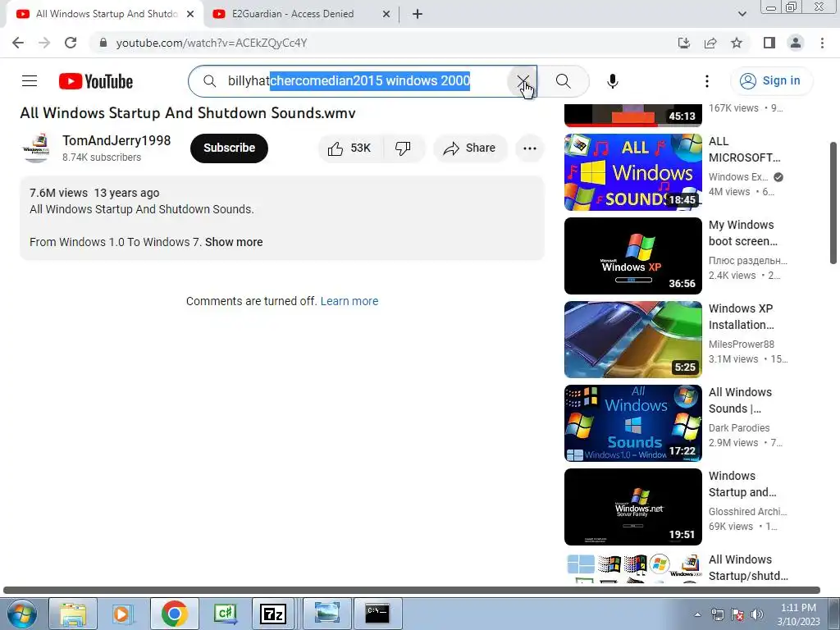
Task: Start voice search with microphone icon
Action: coord(612,81)
